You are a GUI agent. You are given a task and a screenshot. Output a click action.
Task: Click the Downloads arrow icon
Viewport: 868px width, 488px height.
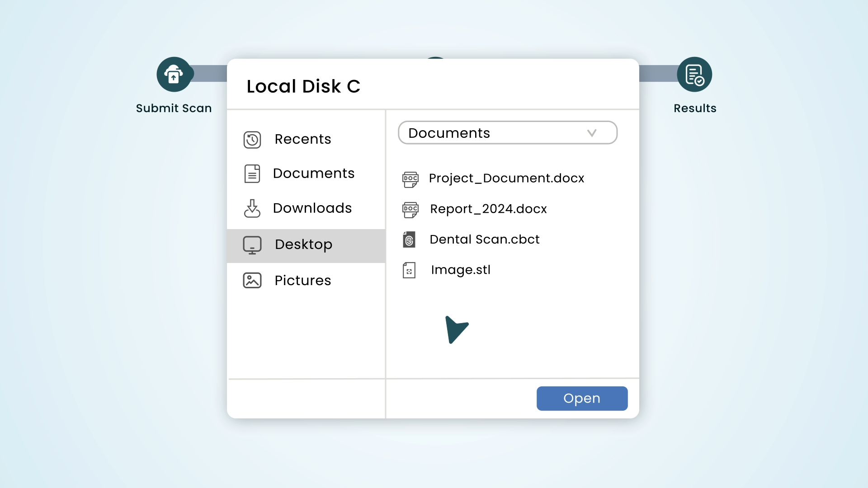[252, 208]
